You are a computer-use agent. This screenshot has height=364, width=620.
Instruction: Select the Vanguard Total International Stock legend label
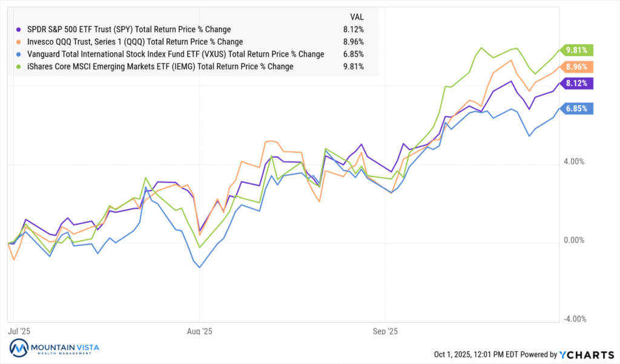coord(174,54)
